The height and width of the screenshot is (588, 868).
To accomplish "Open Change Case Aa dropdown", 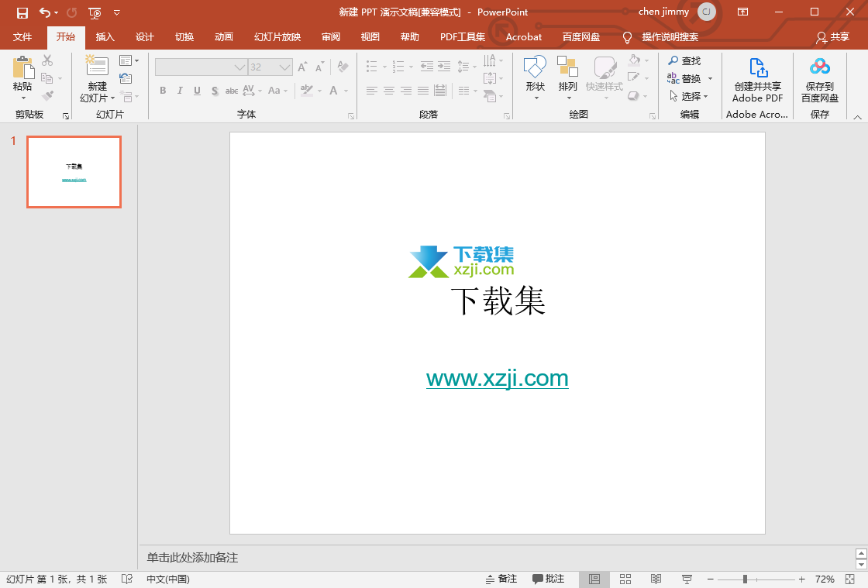I will [x=277, y=91].
